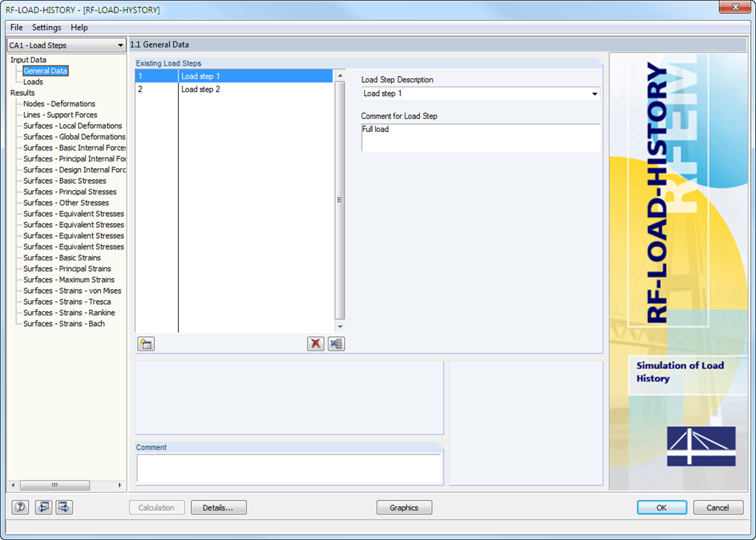Click the delete all load steps icon
This screenshot has height=540, width=756.
pos(336,343)
